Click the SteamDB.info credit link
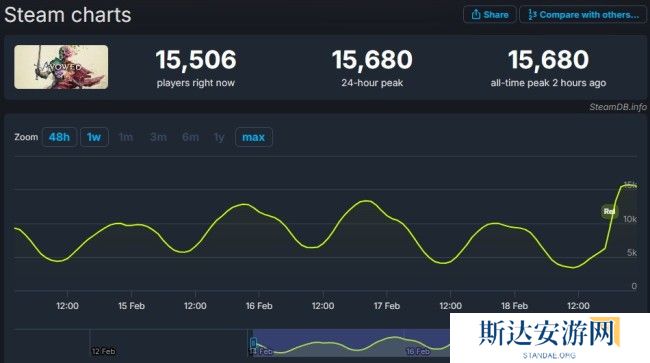The image size is (650, 363). click(x=618, y=107)
